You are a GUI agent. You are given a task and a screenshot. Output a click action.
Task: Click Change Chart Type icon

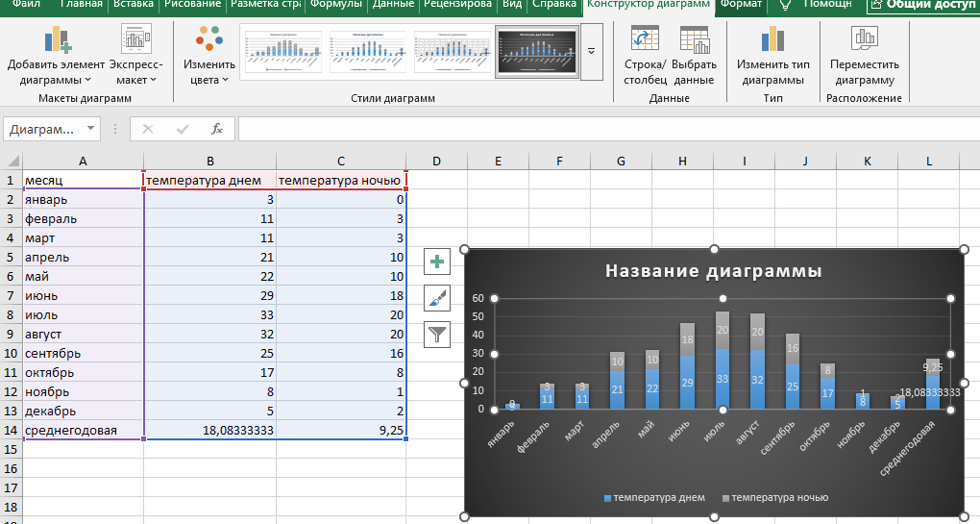772,40
